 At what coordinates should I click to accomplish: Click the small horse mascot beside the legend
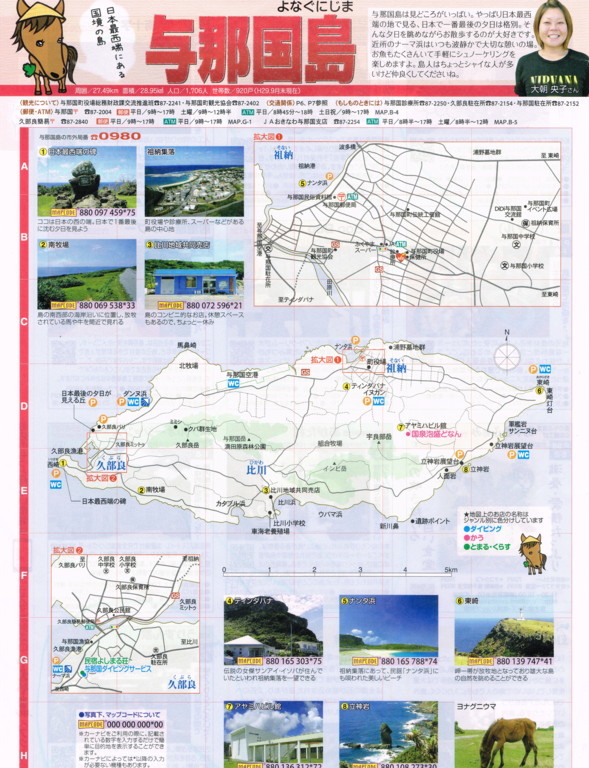pyautogui.click(x=533, y=553)
